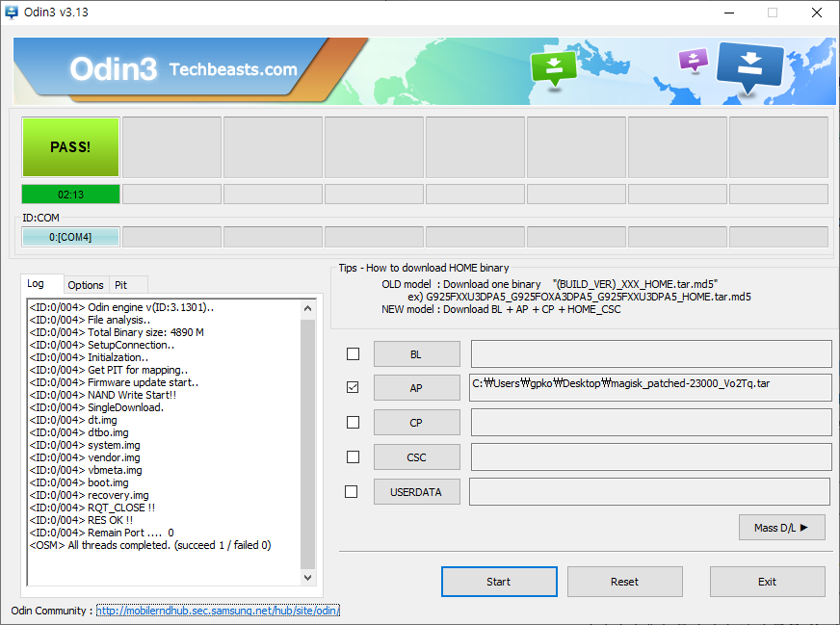Enable the CP checkbox
The image size is (840, 625).
pyautogui.click(x=353, y=423)
